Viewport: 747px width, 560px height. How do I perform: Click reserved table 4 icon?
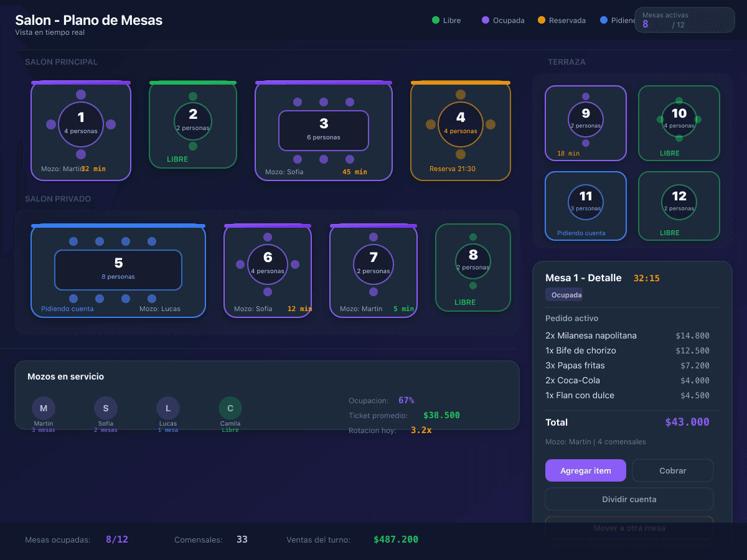pos(461,124)
